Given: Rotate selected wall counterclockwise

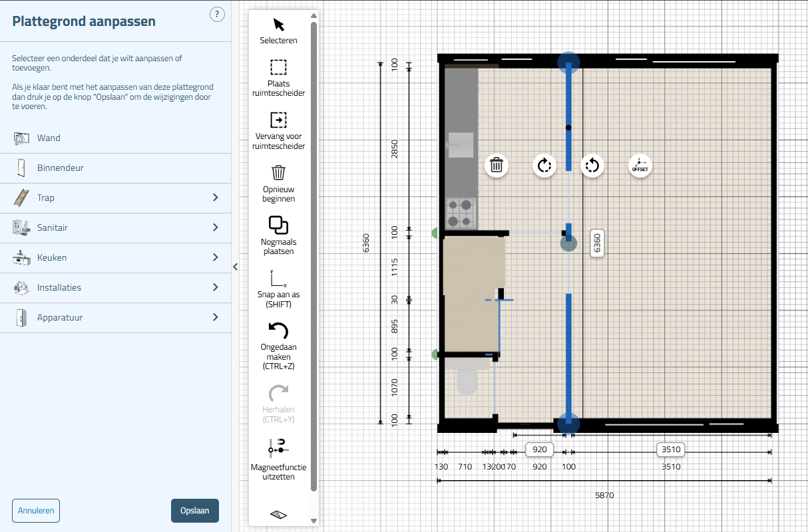Looking at the screenshot, I should tap(592, 165).
